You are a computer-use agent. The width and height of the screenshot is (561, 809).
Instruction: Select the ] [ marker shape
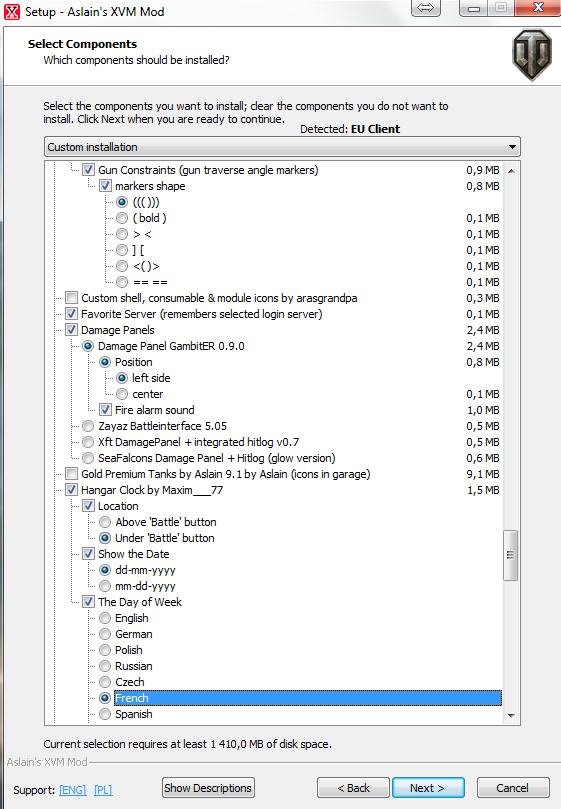click(x=122, y=250)
